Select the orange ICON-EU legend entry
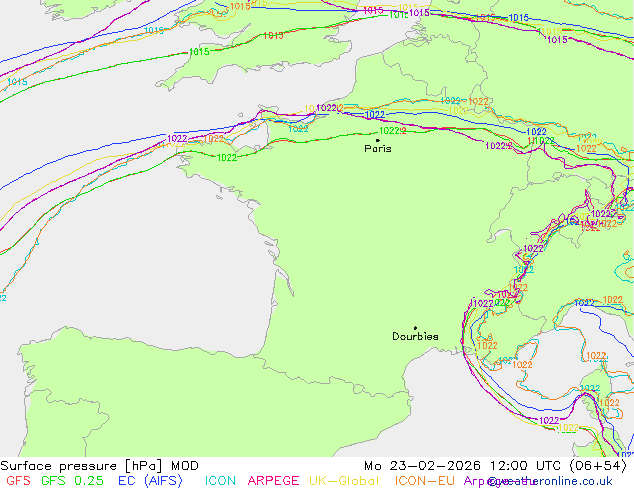 [x=425, y=481]
